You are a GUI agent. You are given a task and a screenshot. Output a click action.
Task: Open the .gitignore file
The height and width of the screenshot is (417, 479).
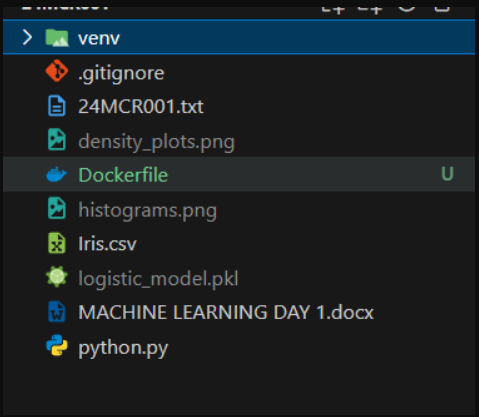click(x=121, y=73)
